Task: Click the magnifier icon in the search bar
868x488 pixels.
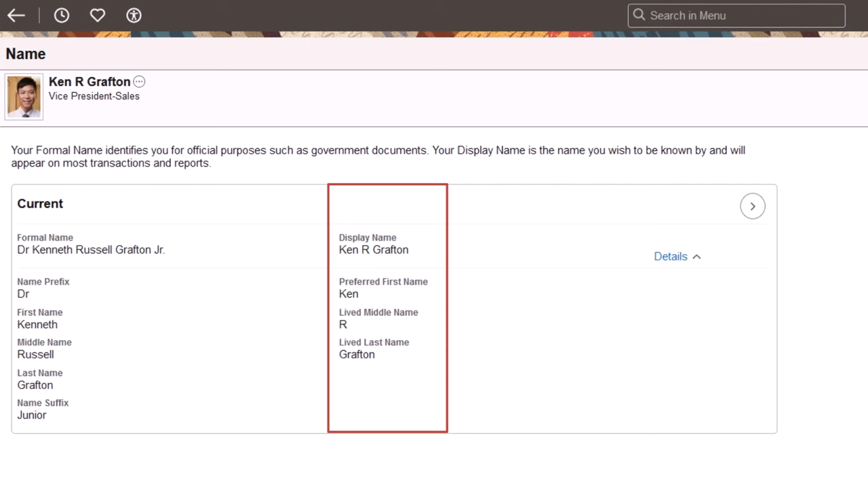Action: (638, 15)
